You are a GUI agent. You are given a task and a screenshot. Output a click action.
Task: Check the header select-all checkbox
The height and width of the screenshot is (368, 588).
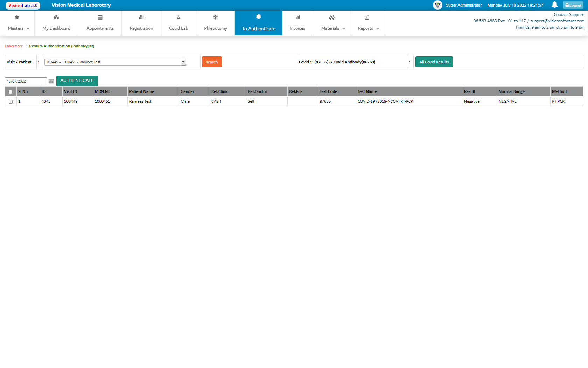[x=10, y=91]
